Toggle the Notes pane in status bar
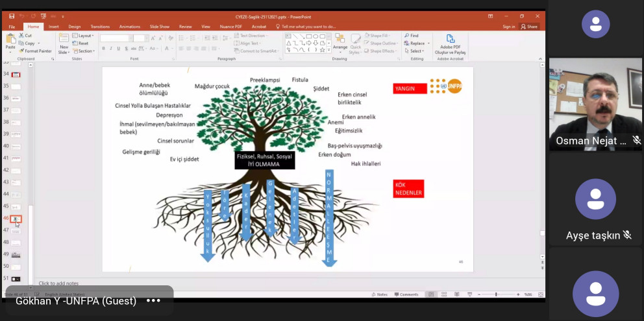The image size is (644, 321). pos(379,294)
